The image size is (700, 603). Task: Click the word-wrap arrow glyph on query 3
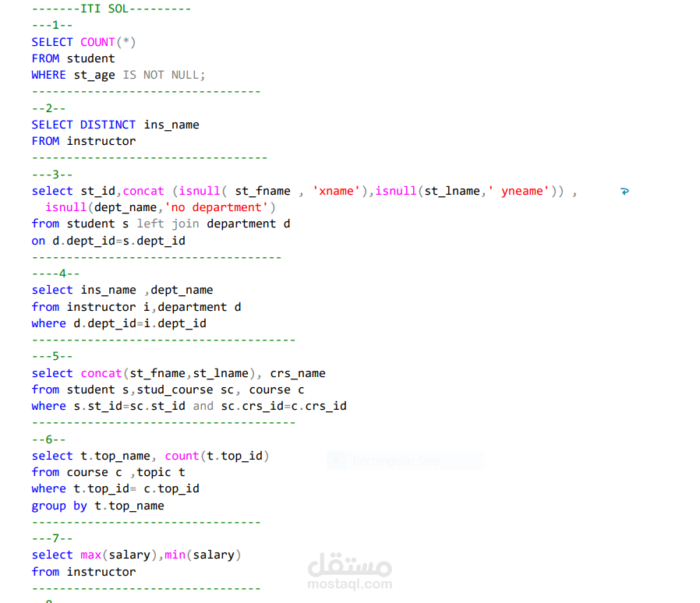point(624,192)
